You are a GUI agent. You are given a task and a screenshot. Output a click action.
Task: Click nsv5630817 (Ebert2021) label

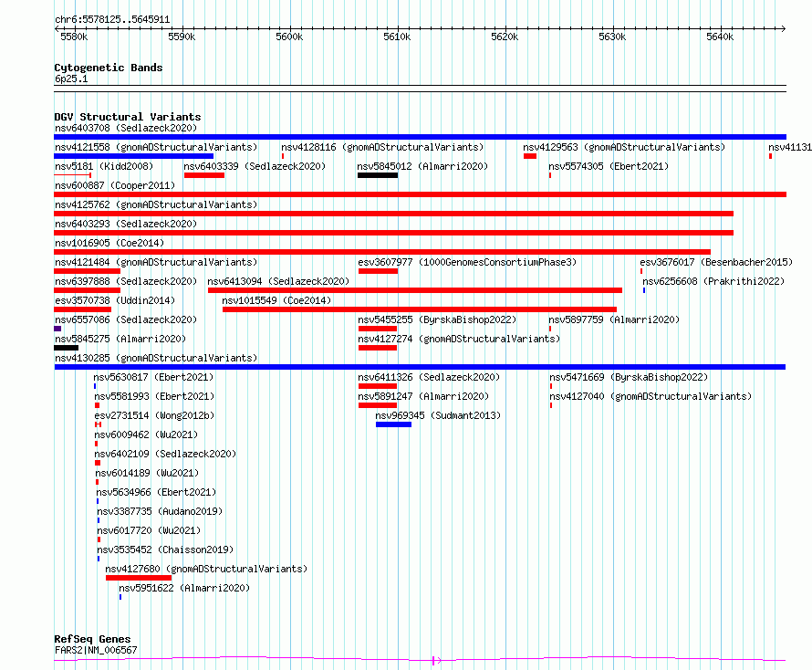[x=153, y=377]
